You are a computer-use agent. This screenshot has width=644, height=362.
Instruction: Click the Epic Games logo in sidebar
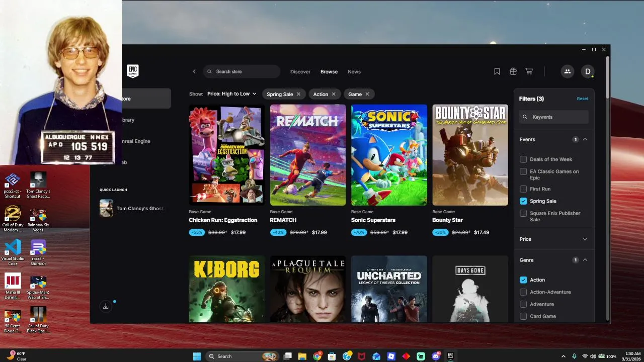coord(132,71)
